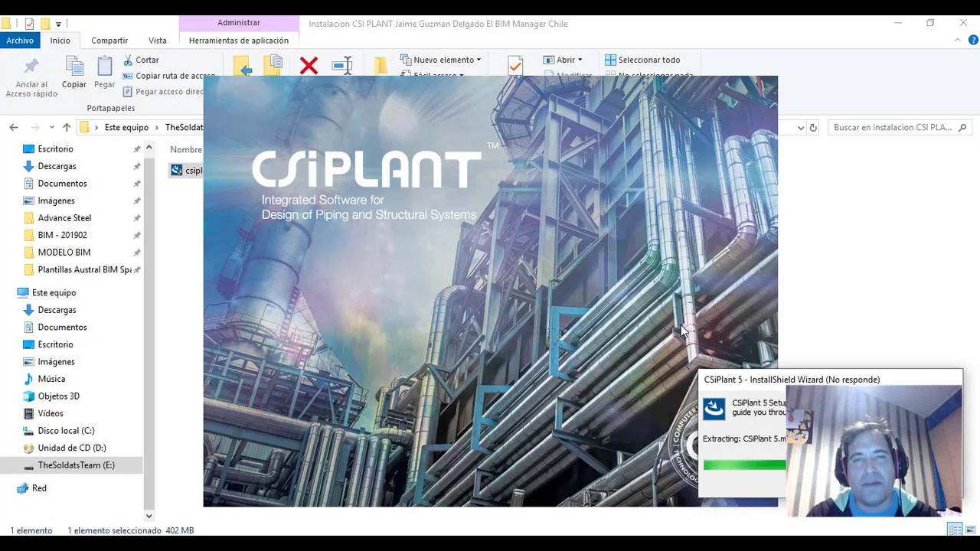Click the green extraction progress bar
Screen dimensions: 980x551
744,465
